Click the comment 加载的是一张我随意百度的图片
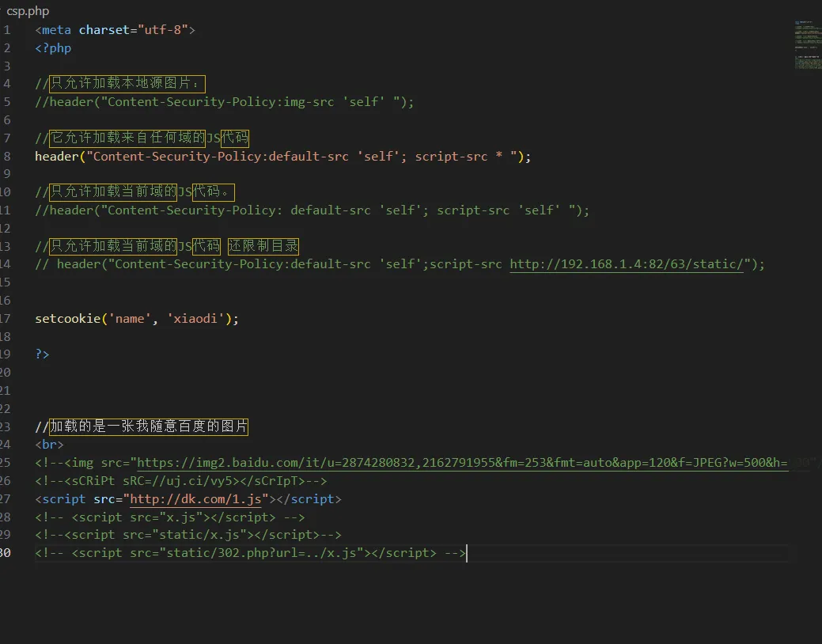 149,426
